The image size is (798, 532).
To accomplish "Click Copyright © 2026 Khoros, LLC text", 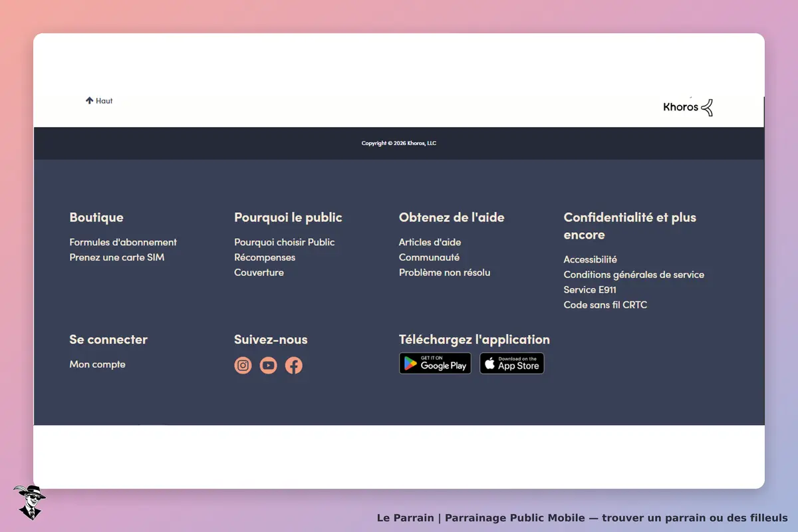I will (399, 143).
